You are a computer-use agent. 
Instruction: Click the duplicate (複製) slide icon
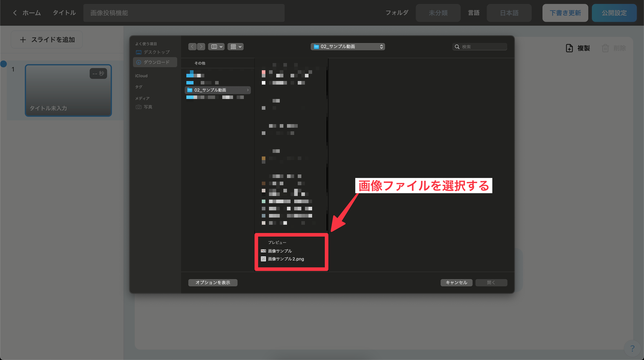[x=569, y=48]
